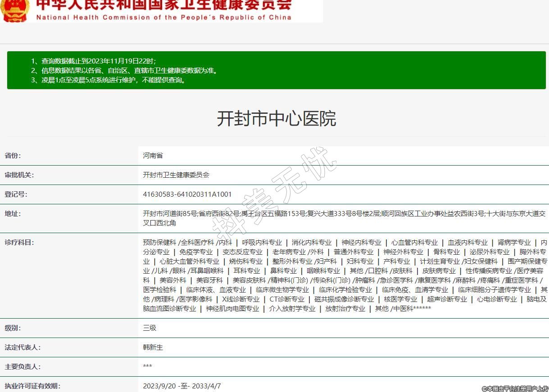Click the province value 河南省
Screen dimensions: 549x392
(153, 156)
